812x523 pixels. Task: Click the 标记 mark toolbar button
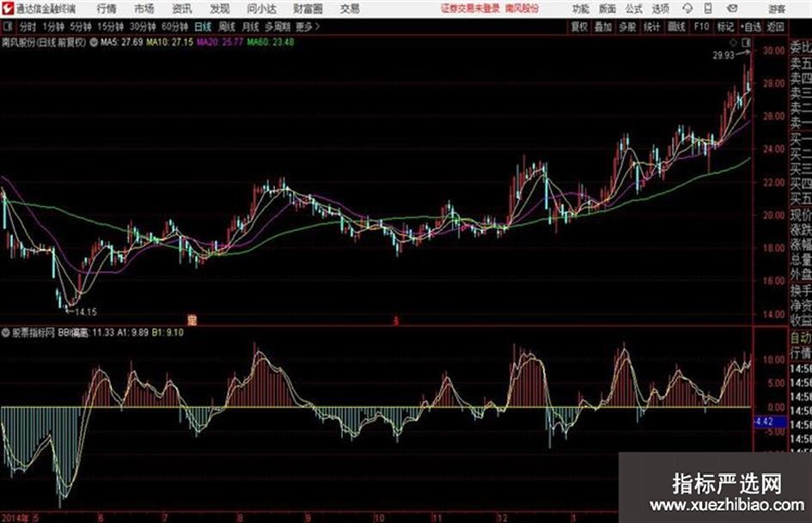point(725,27)
